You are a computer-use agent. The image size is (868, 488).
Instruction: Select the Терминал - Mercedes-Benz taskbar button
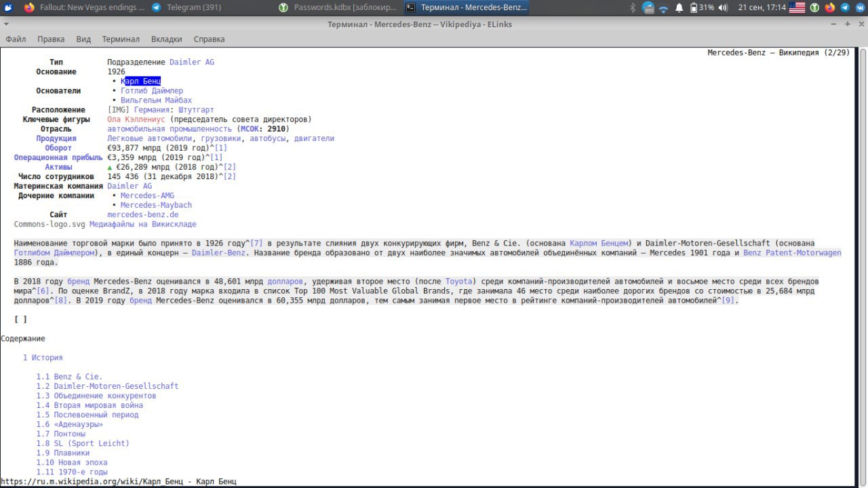click(x=466, y=7)
